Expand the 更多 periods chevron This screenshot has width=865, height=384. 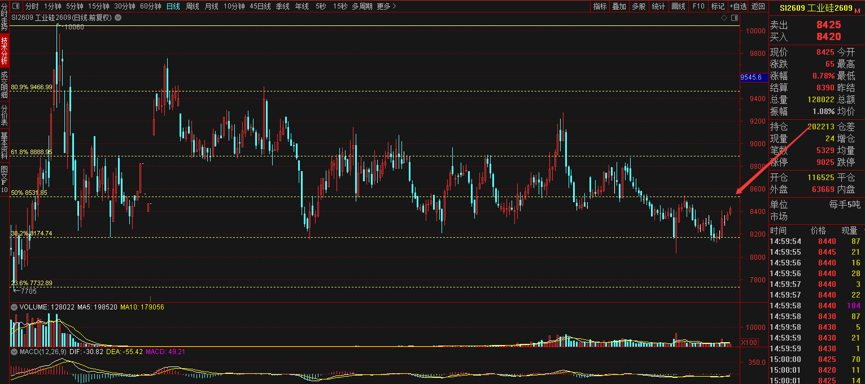click(x=393, y=7)
